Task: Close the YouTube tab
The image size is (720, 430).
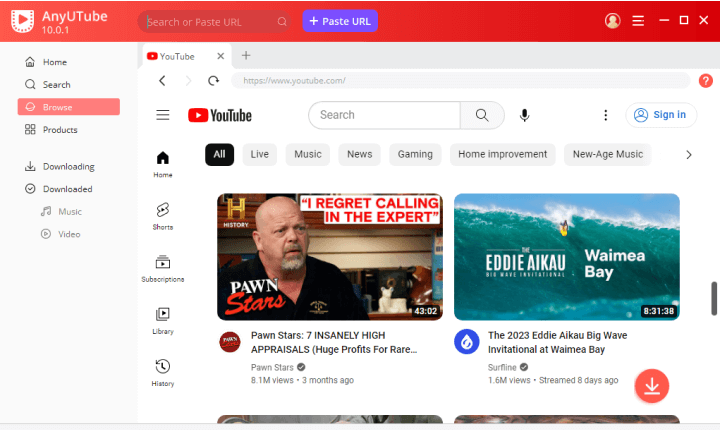Action: pyautogui.click(x=221, y=56)
